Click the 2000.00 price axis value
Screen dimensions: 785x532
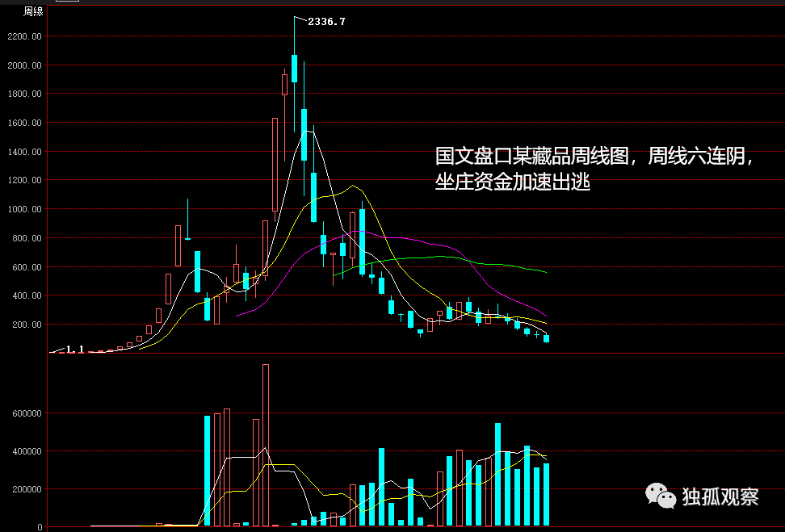pyautogui.click(x=24, y=65)
